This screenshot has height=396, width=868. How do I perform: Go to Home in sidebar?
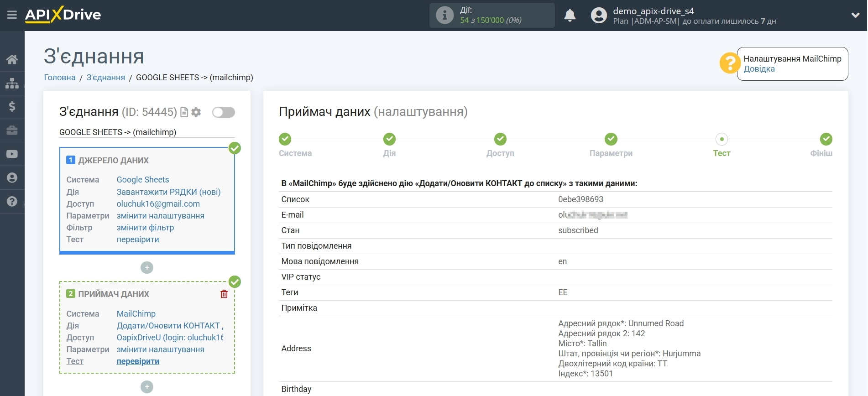click(12, 59)
